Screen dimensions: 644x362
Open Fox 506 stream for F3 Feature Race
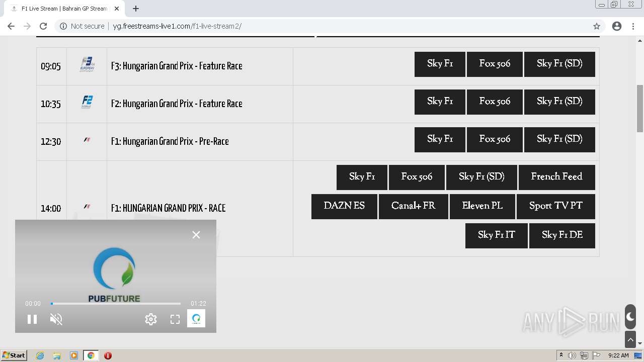point(495,64)
